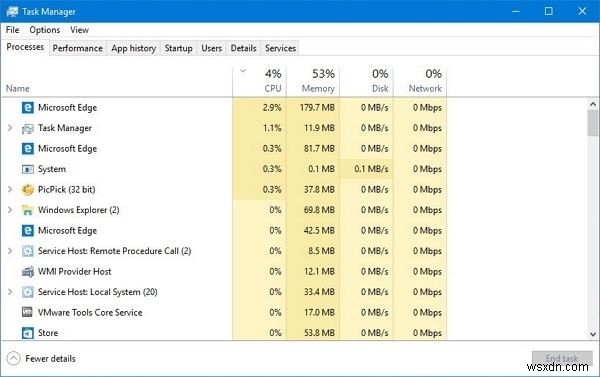Select 'Windows Explorer (2)' process name
Image resolution: width=600 pixels, height=377 pixels.
coord(78,210)
